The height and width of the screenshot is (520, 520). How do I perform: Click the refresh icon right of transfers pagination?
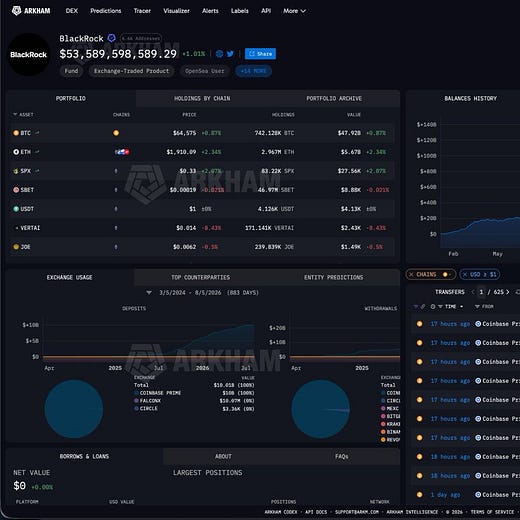tap(517, 292)
